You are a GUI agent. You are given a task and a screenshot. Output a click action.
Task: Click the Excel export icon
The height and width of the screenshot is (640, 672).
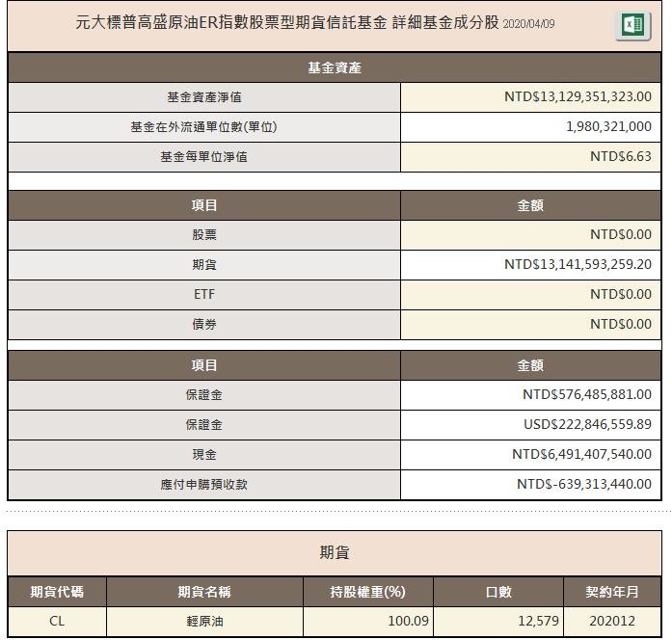pos(633,25)
